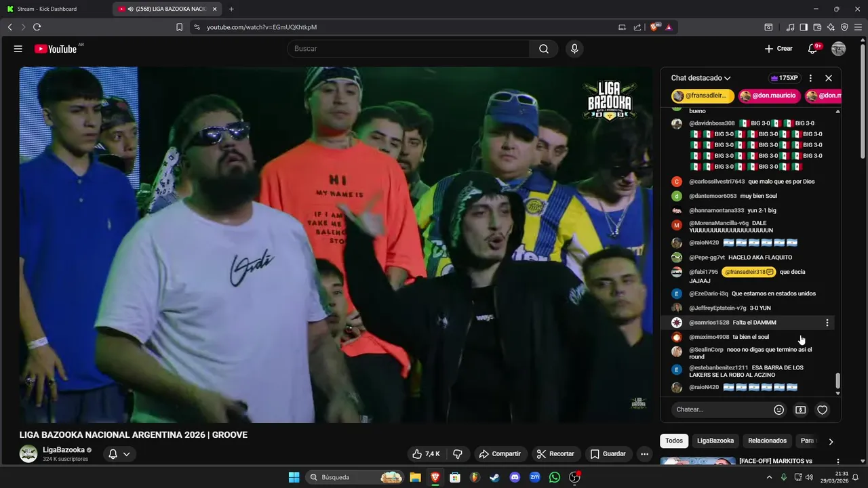
Task: Expand subscription options chevron
Action: (126, 454)
